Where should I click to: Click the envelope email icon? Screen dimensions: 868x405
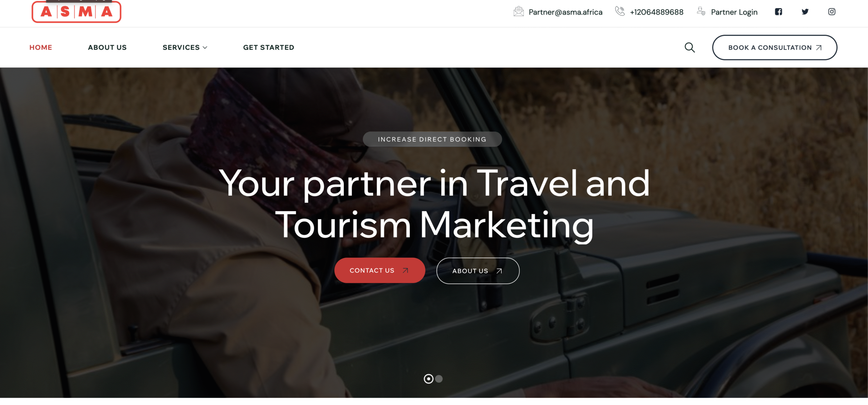coord(518,12)
